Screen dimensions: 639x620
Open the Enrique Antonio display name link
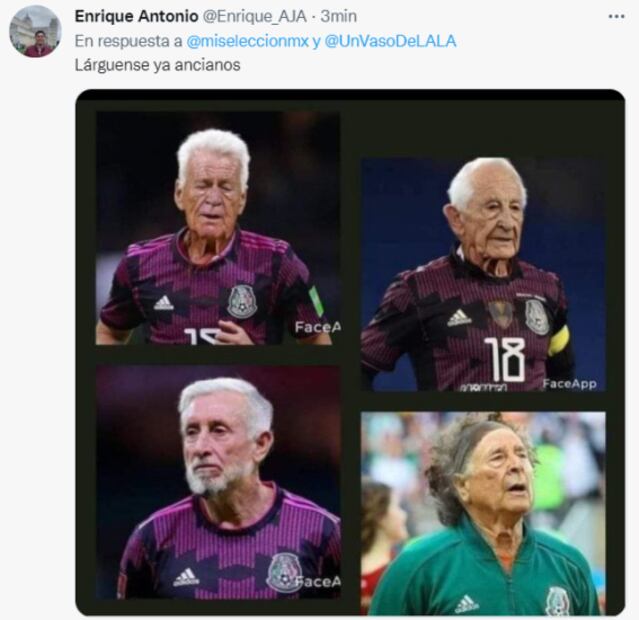click(136, 16)
